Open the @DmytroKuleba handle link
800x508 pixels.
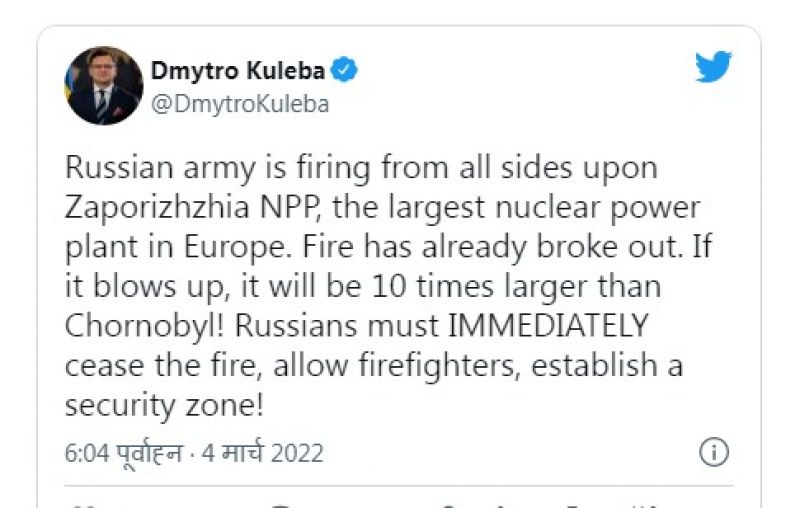(239, 103)
